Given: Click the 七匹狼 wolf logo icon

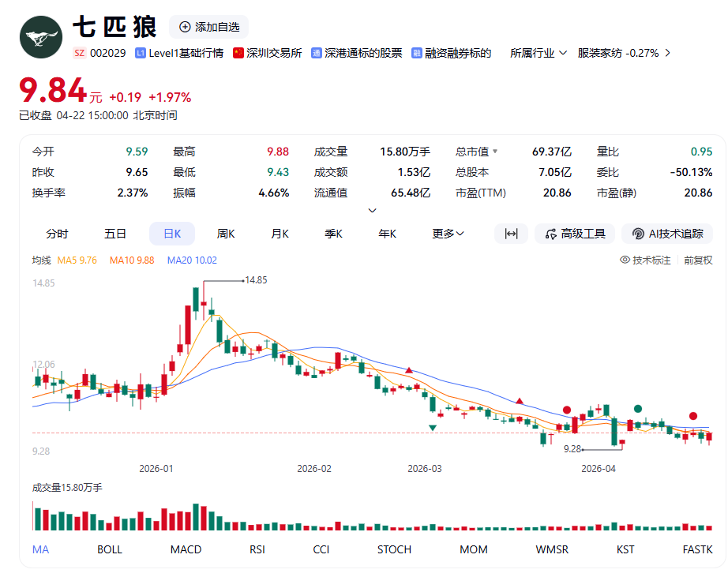Looking at the screenshot, I should [40, 36].
